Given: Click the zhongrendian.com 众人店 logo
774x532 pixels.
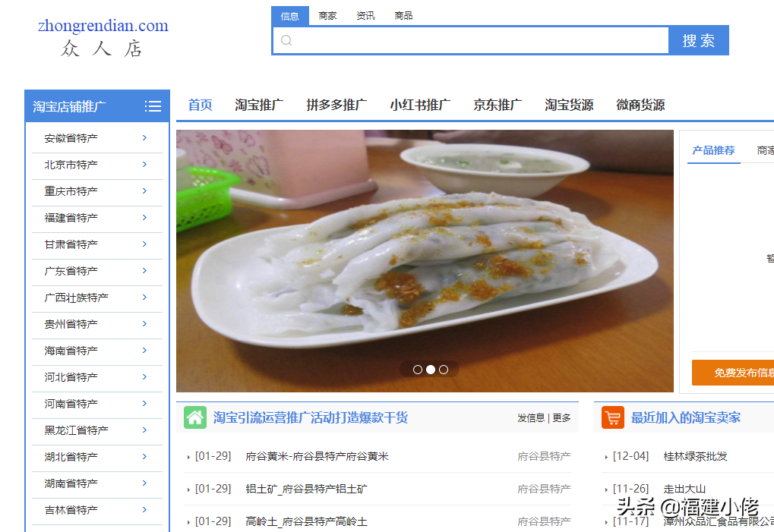Looking at the screenshot, I should tap(103, 38).
